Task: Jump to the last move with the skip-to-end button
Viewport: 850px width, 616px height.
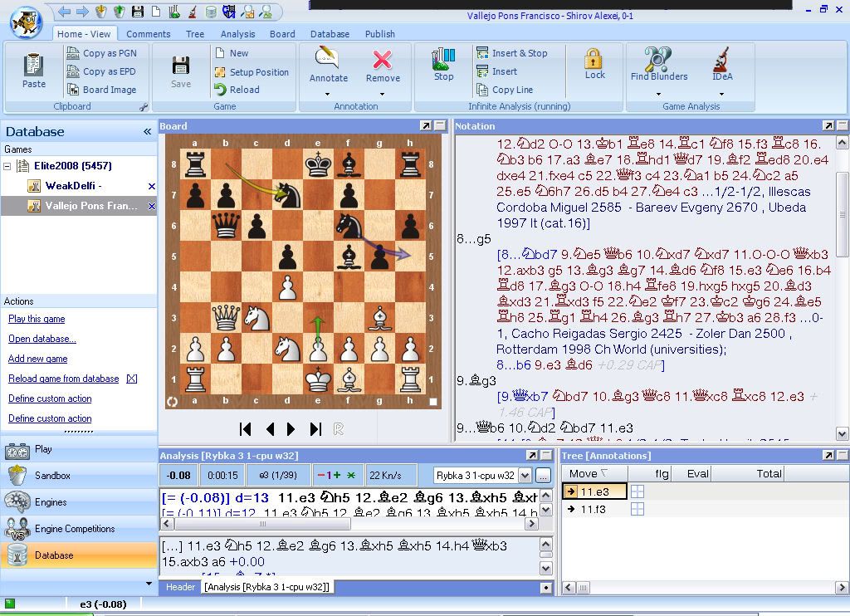Action: [x=315, y=429]
